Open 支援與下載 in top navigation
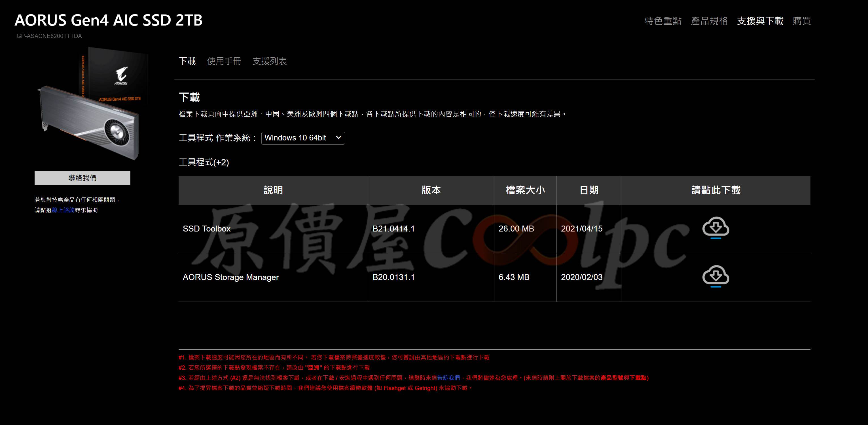Viewport: 868px width, 425px height. click(x=760, y=21)
